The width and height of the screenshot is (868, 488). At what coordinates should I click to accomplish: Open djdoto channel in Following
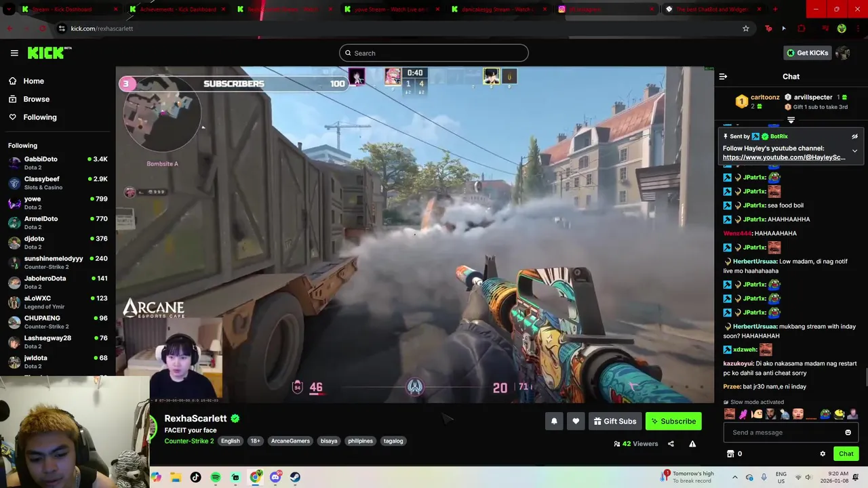pyautogui.click(x=58, y=242)
